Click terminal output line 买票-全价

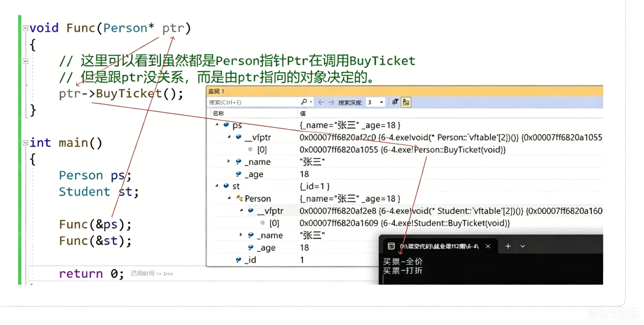[403, 262]
